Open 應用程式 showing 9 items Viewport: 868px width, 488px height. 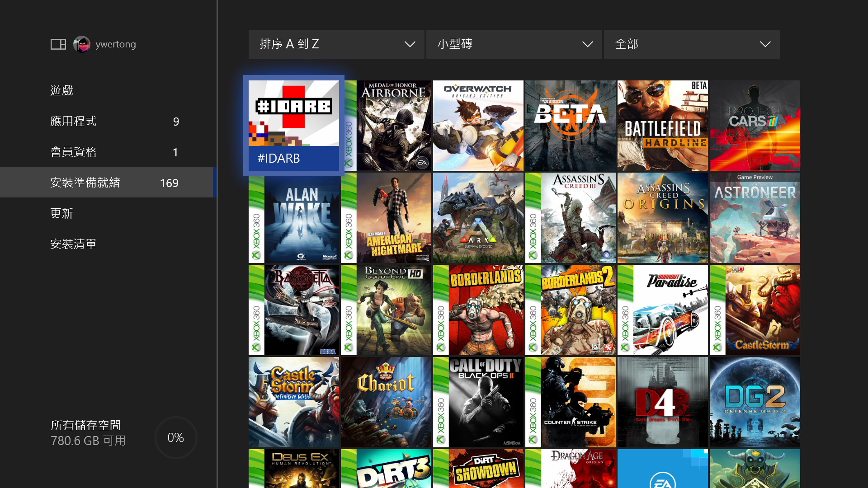[x=74, y=121]
